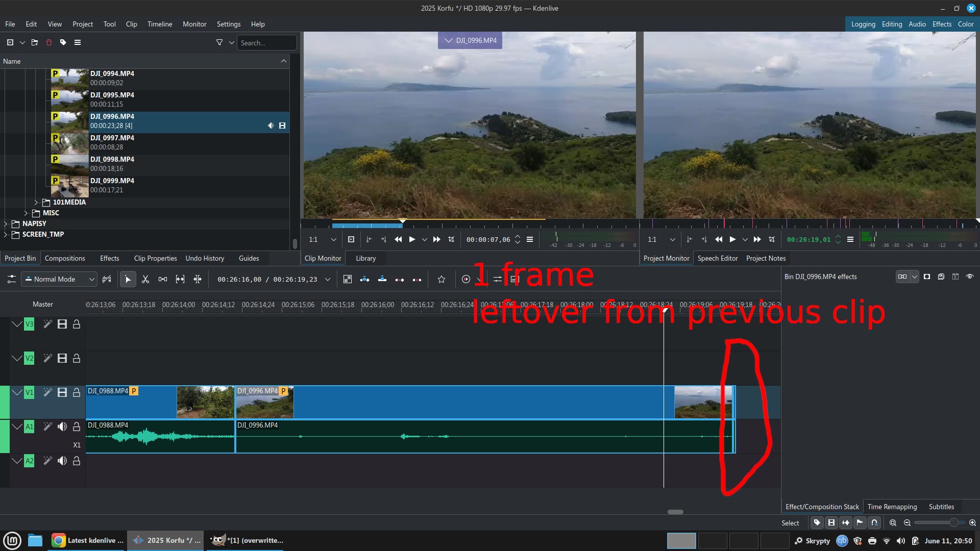Play the clip monitor preview

[x=412, y=239]
